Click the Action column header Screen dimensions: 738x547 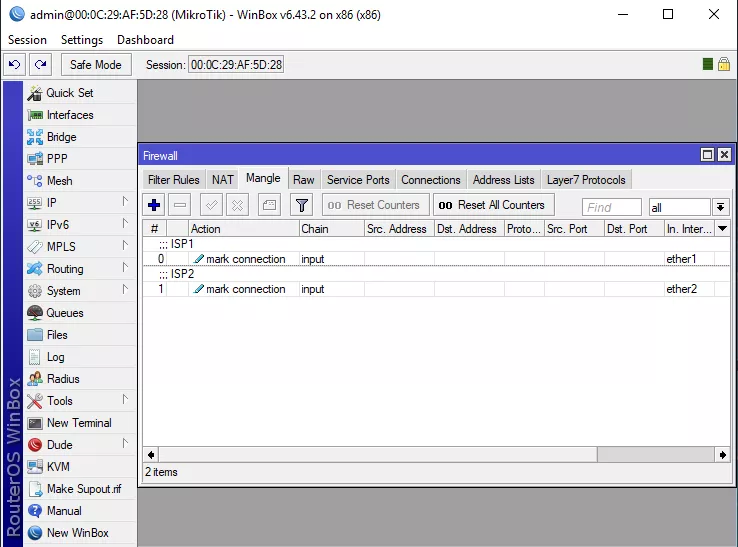(244, 229)
